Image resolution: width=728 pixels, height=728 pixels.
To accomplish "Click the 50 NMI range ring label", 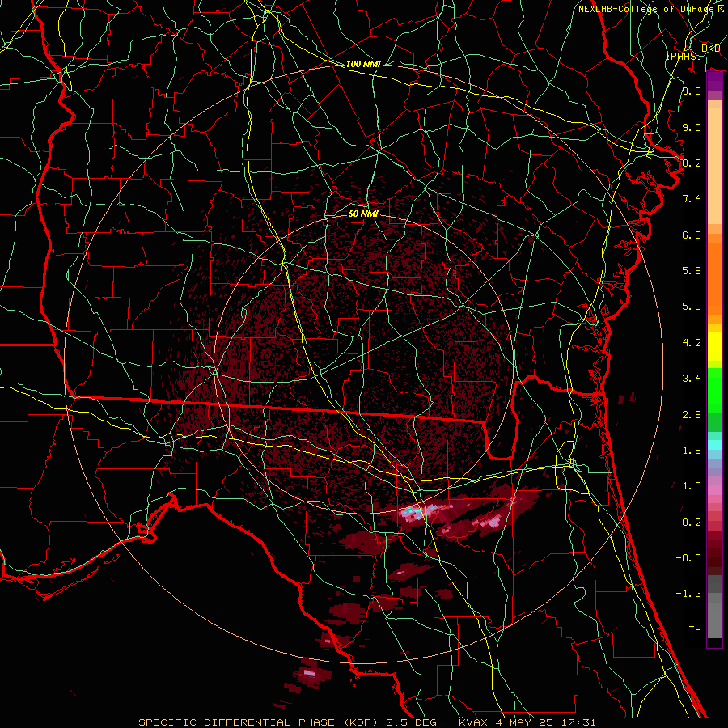I will click(x=363, y=214).
